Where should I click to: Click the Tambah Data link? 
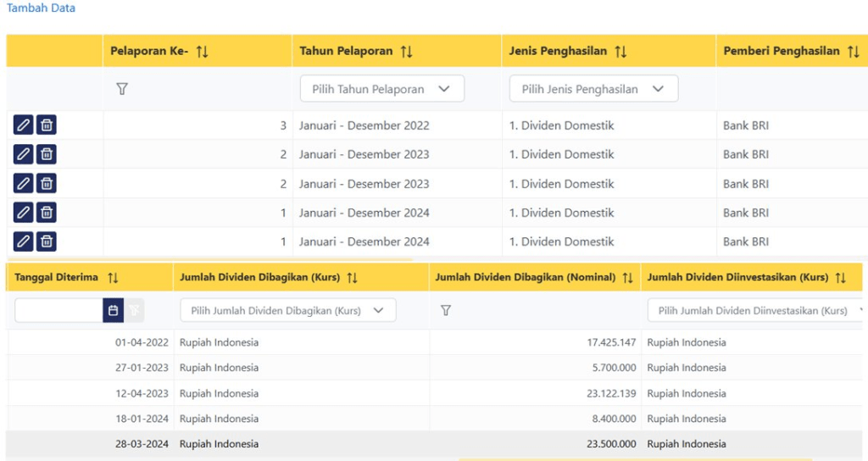(x=41, y=8)
